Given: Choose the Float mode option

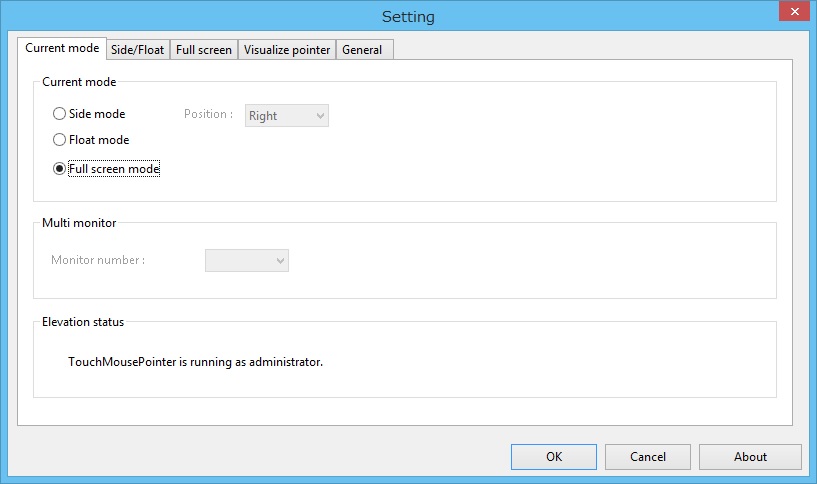Looking at the screenshot, I should click(60, 140).
